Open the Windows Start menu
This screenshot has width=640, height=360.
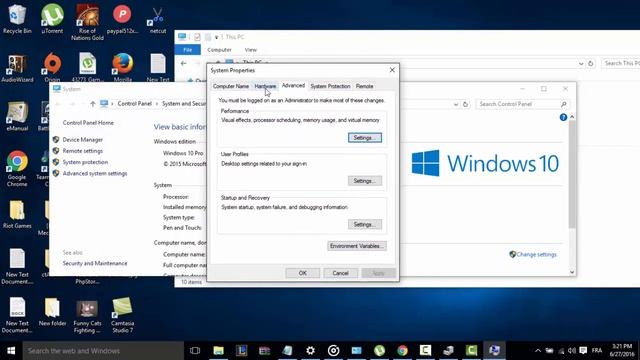pos(11,351)
